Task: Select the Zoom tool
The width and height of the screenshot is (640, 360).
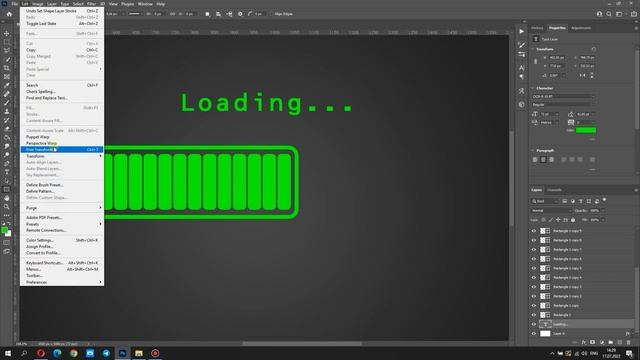Action: pos(7,207)
